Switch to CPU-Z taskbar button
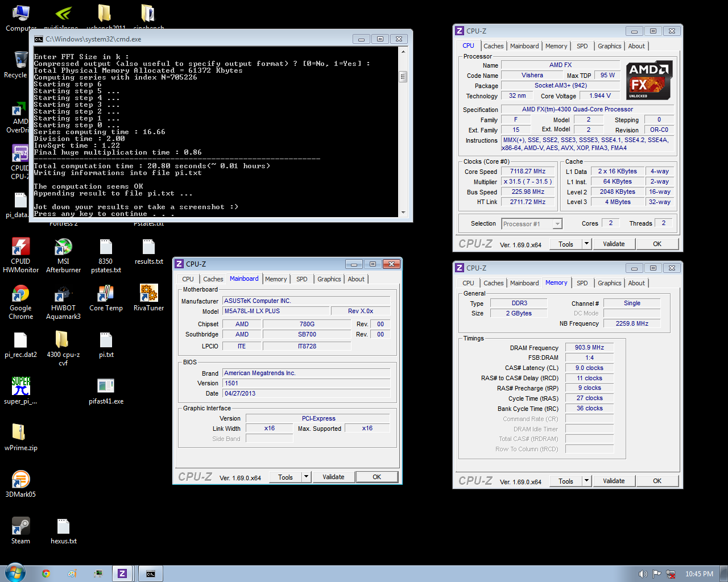This screenshot has width=728, height=582. 122,573
